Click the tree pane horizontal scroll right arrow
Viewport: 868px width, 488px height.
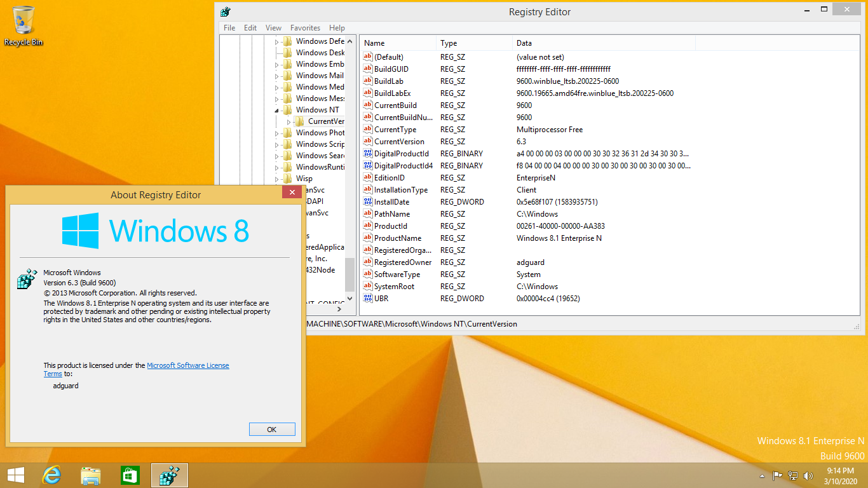click(x=339, y=309)
